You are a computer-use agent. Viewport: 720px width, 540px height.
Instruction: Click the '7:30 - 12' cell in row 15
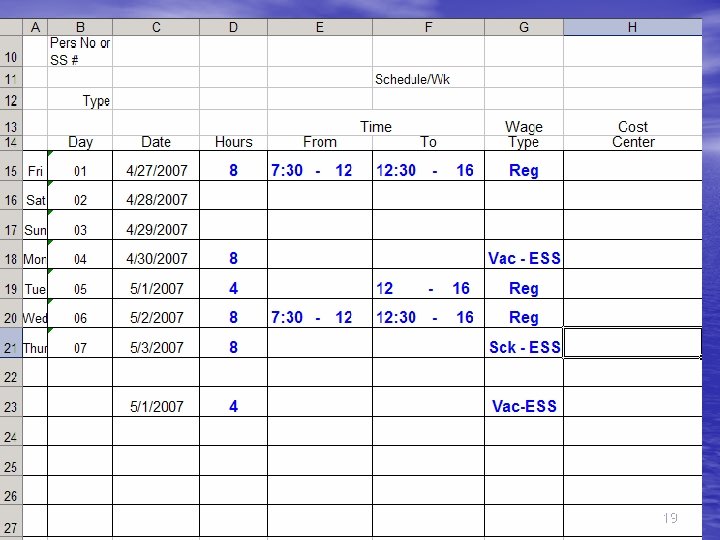pos(320,166)
